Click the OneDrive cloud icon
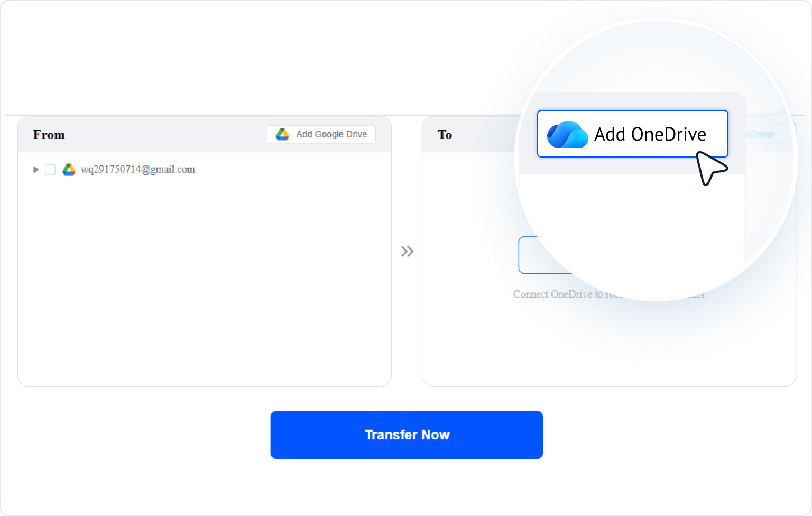The height and width of the screenshot is (516, 812). pos(567,134)
